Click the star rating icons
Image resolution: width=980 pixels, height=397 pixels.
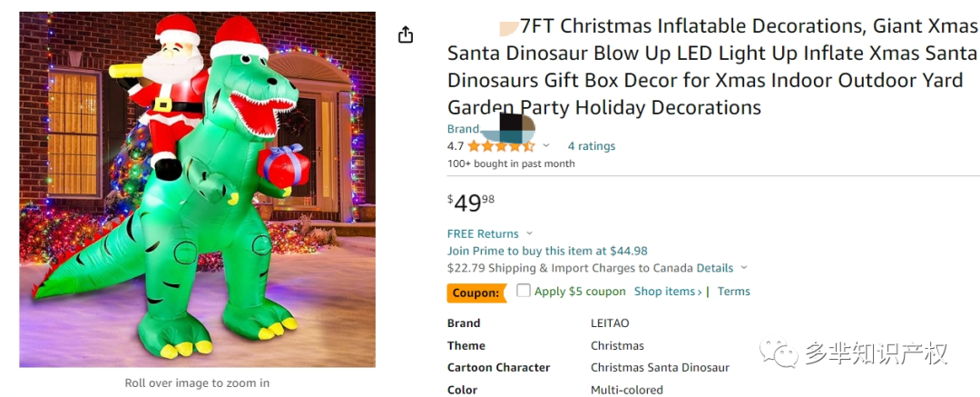click(x=501, y=145)
